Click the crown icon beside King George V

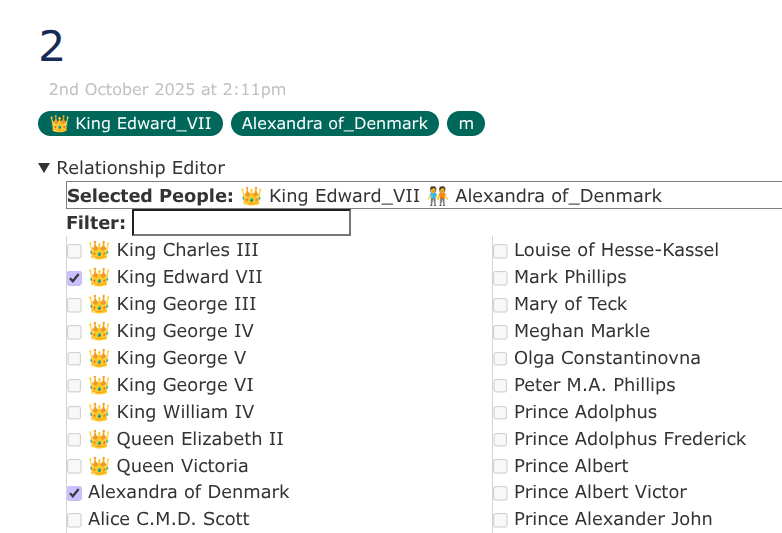(x=98, y=358)
